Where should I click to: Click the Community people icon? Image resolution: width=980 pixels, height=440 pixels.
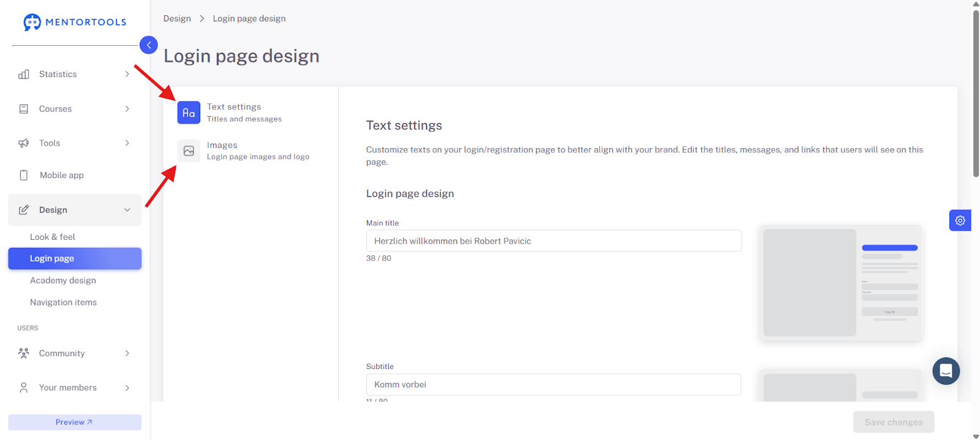coord(24,353)
